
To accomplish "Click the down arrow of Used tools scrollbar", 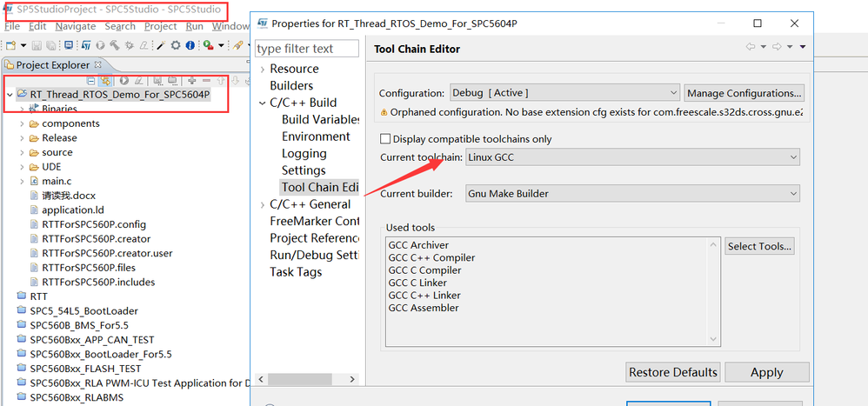I will point(713,339).
